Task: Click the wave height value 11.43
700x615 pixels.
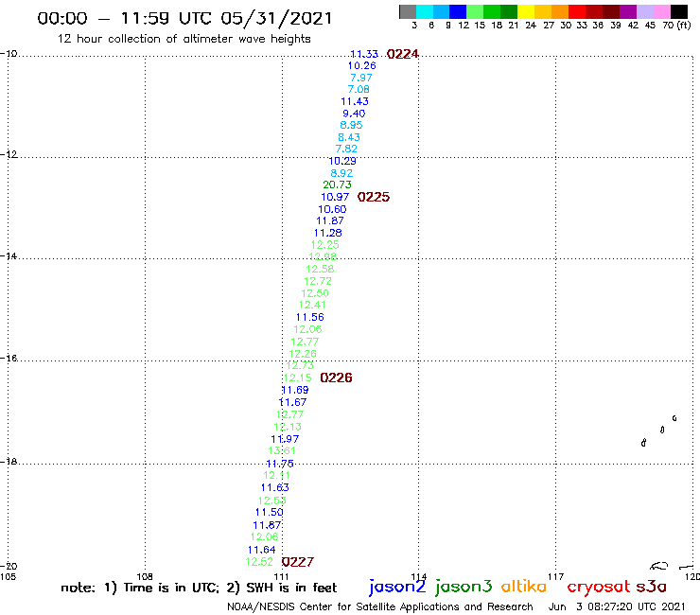Action: (x=355, y=101)
